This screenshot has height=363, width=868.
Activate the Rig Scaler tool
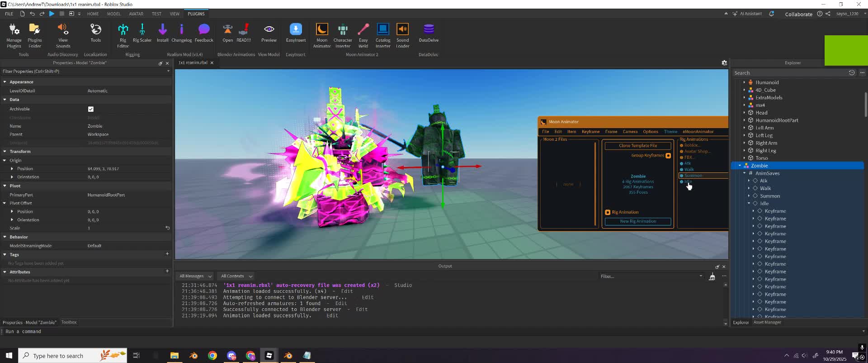pos(142,33)
